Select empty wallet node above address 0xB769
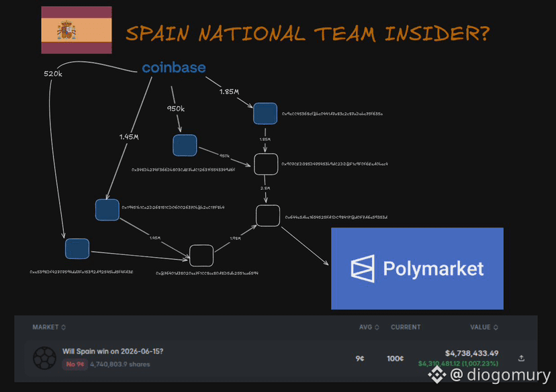Screen dimensions: 556x392 pyautogui.click(x=201, y=255)
